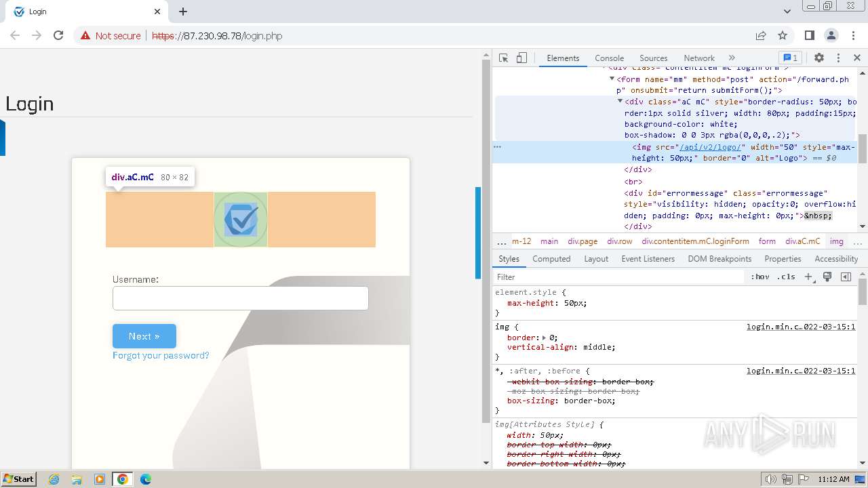Viewport: 868px width, 488px height.
Task: Bookmark this page with star icon
Action: (783, 36)
